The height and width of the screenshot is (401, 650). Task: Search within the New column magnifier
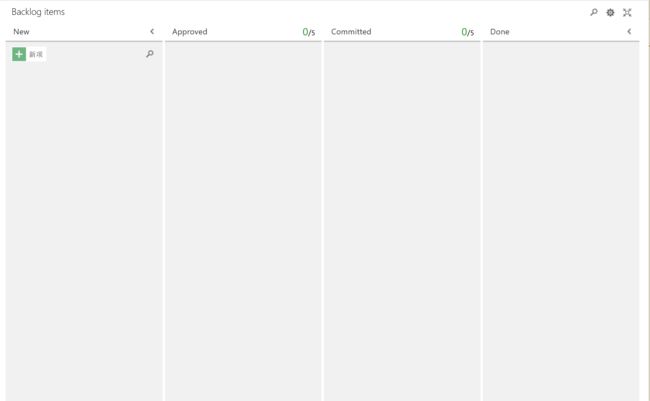point(150,53)
